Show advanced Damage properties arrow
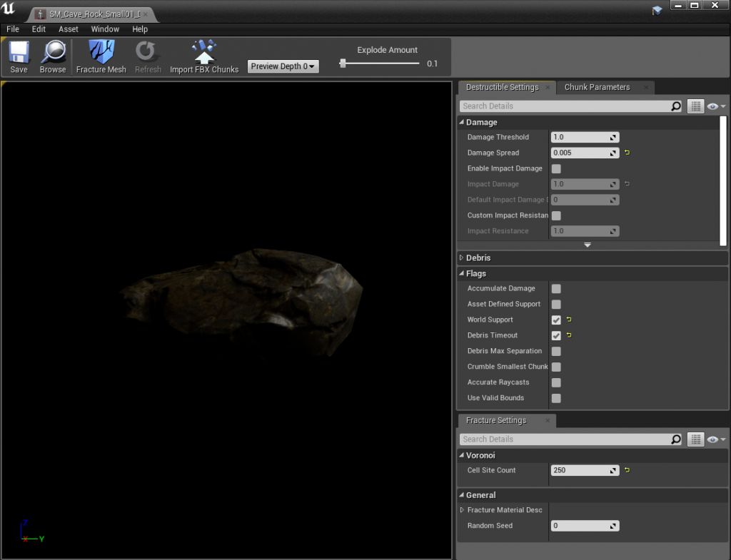The width and height of the screenshot is (731, 560). point(588,245)
